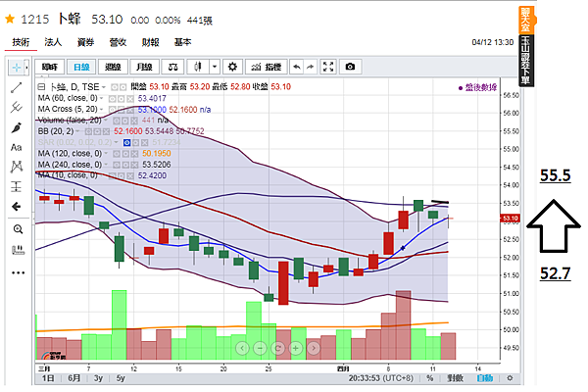The image size is (588, 392).
Task: Click the candlestick chart style icon
Action: click(x=198, y=68)
